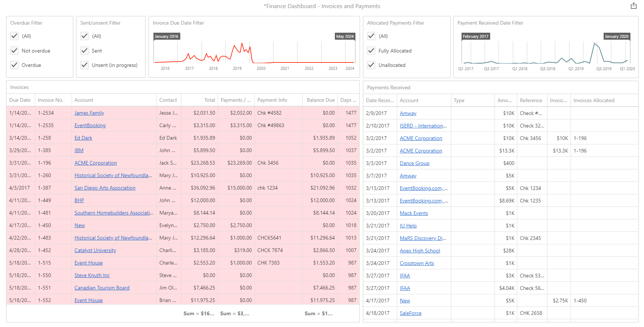Select the February 2017 payment range handle
This screenshot has height=327, width=644.
[x=475, y=36]
